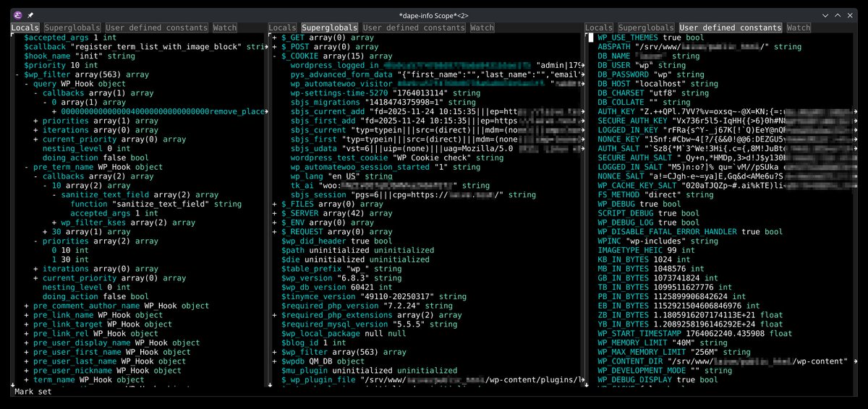This screenshot has width=868, height=409.
Task: Expand $_FILES array(0) superglobal
Action: (274, 204)
